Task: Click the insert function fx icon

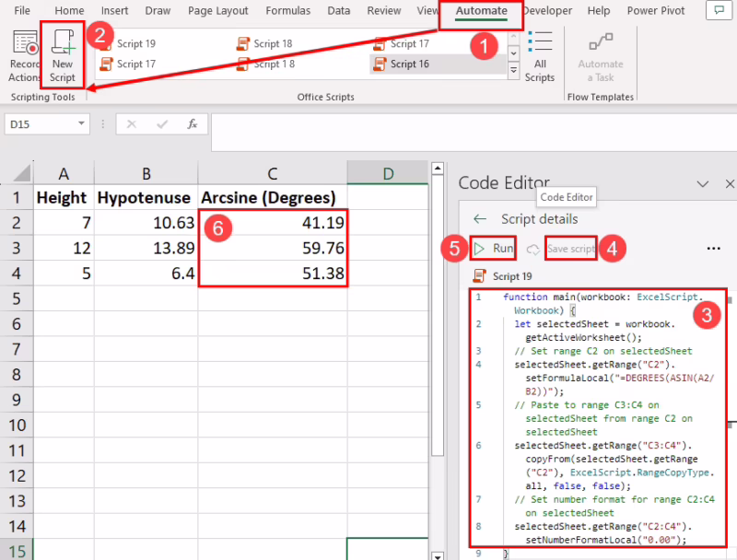Action: (x=192, y=123)
